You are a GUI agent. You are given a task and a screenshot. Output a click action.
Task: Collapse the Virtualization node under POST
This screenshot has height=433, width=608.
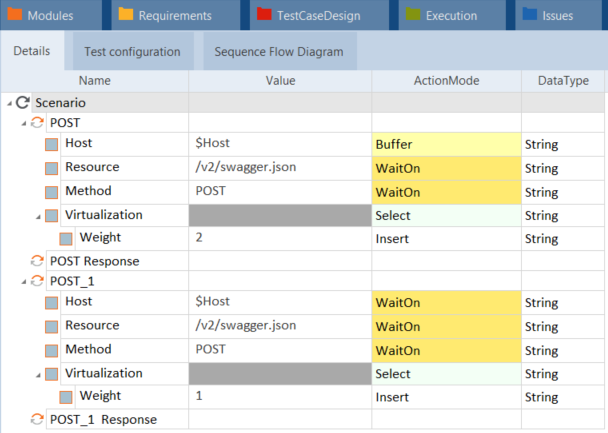click(x=38, y=216)
